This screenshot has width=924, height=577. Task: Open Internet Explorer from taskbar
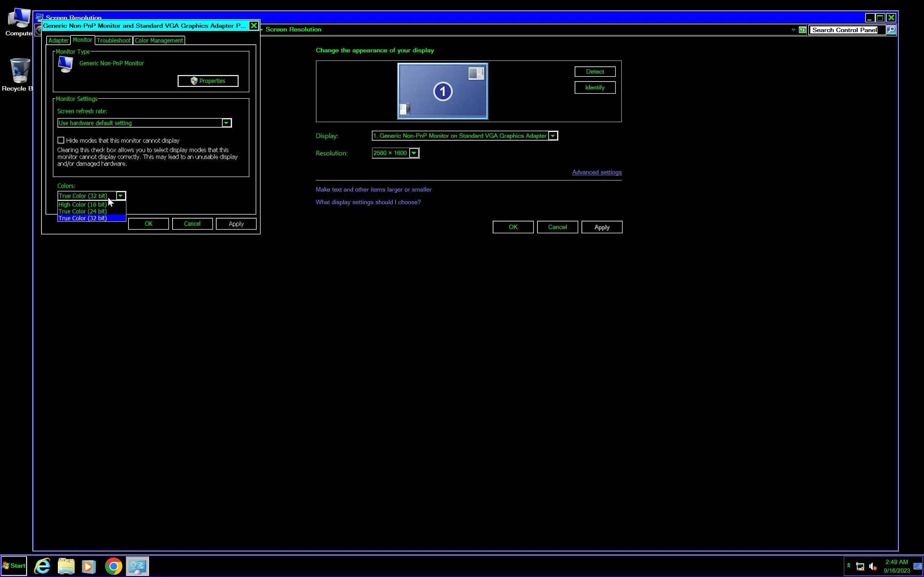pyautogui.click(x=42, y=565)
